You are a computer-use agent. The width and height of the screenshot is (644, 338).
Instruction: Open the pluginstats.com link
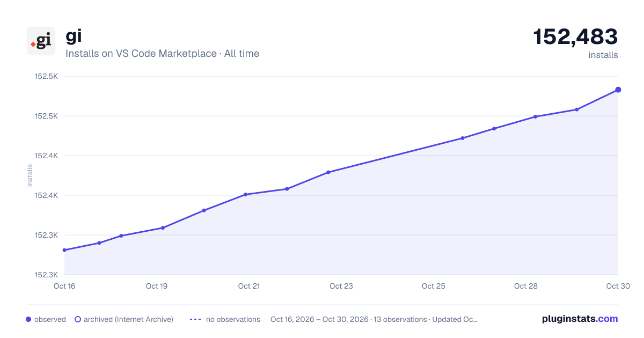pyautogui.click(x=580, y=319)
